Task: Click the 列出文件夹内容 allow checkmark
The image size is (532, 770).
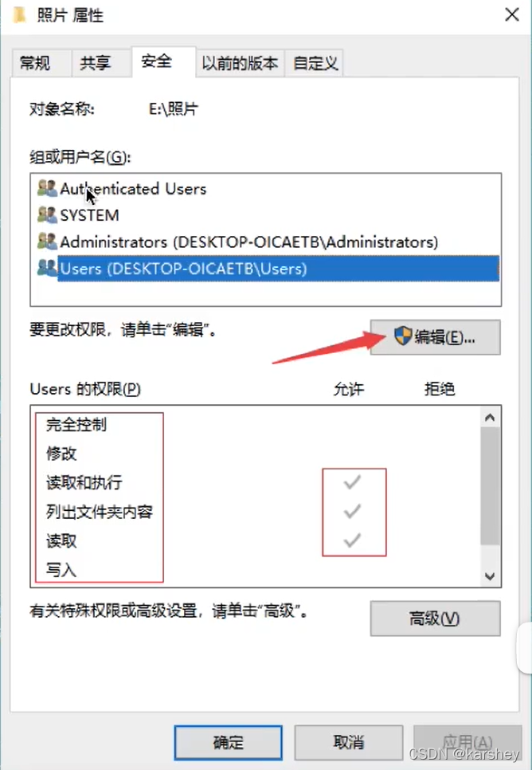Action: click(x=352, y=512)
